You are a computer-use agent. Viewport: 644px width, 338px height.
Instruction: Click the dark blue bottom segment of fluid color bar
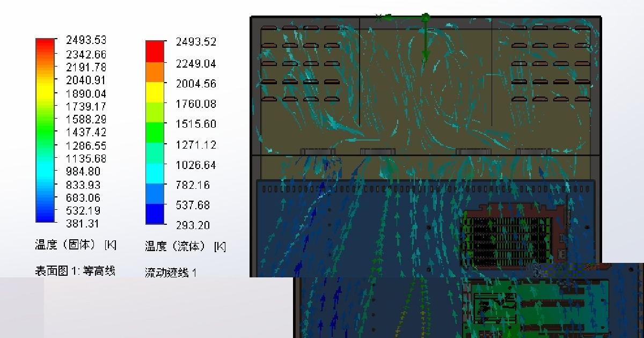(155, 214)
